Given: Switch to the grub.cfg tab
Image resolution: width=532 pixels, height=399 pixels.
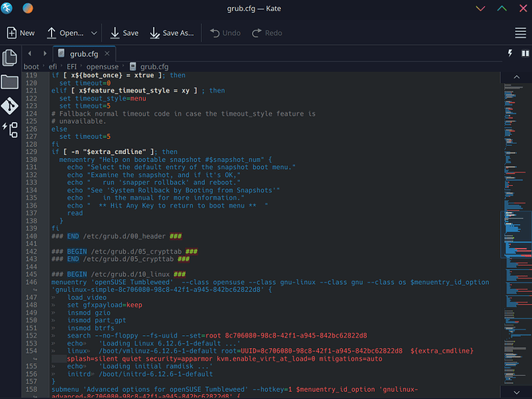Looking at the screenshot, I should pyautogui.click(x=84, y=53).
